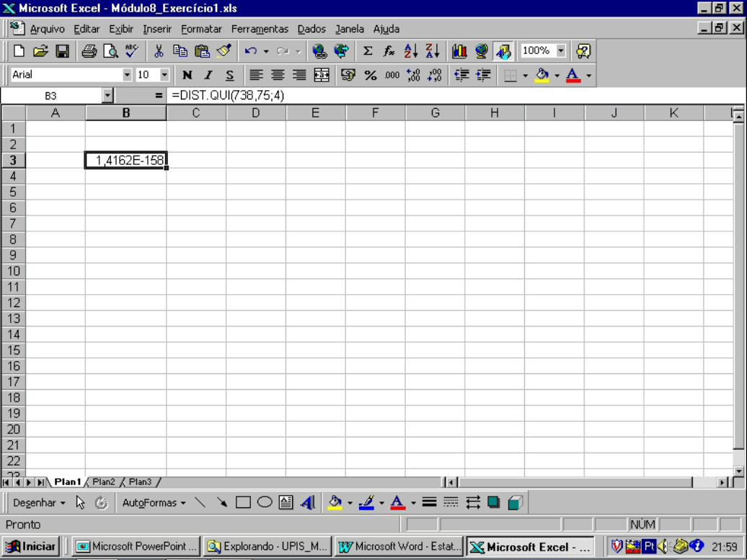The height and width of the screenshot is (560, 747).
Task: Open the Print Preview tool
Action: (110, 51)
